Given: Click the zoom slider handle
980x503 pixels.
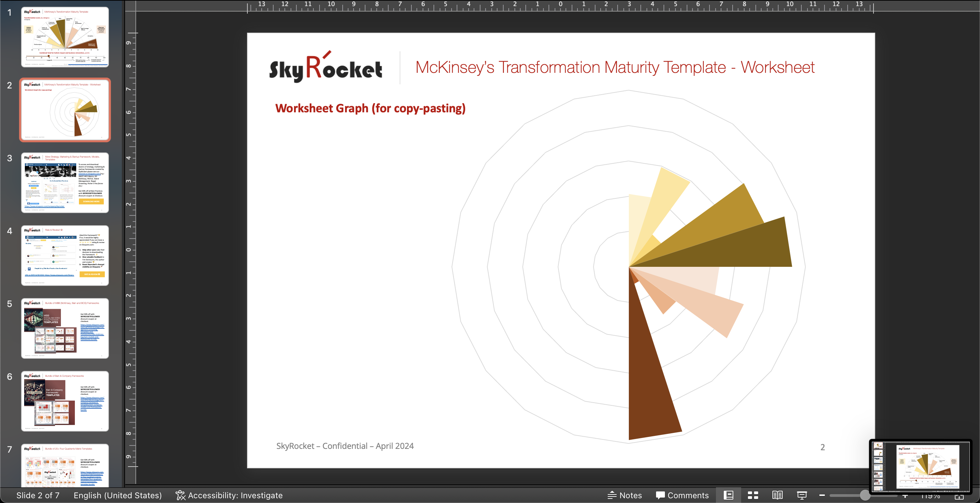Looking at the screenshot, I should (x=865, y=495).
